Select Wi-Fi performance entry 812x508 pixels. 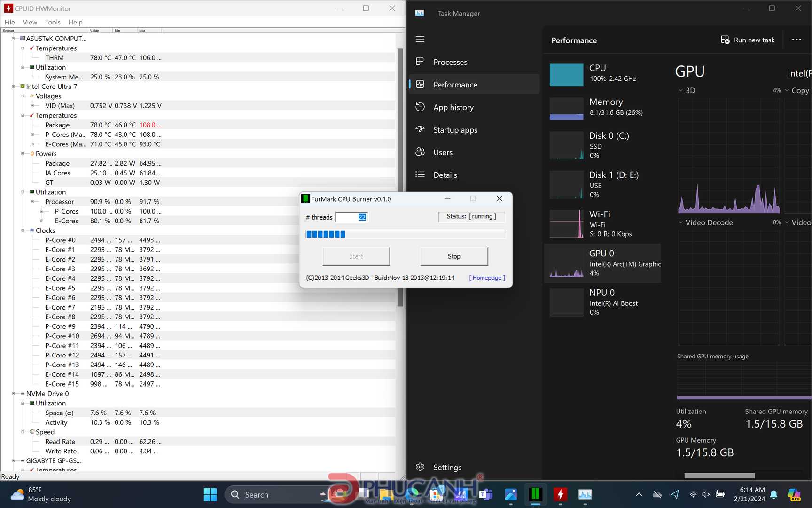602,223
